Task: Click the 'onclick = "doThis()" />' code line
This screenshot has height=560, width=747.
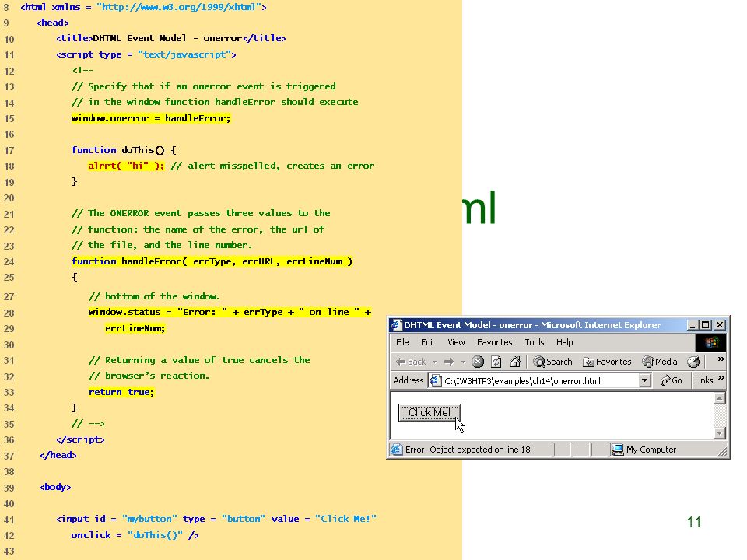Action: [x=135, y=535]
